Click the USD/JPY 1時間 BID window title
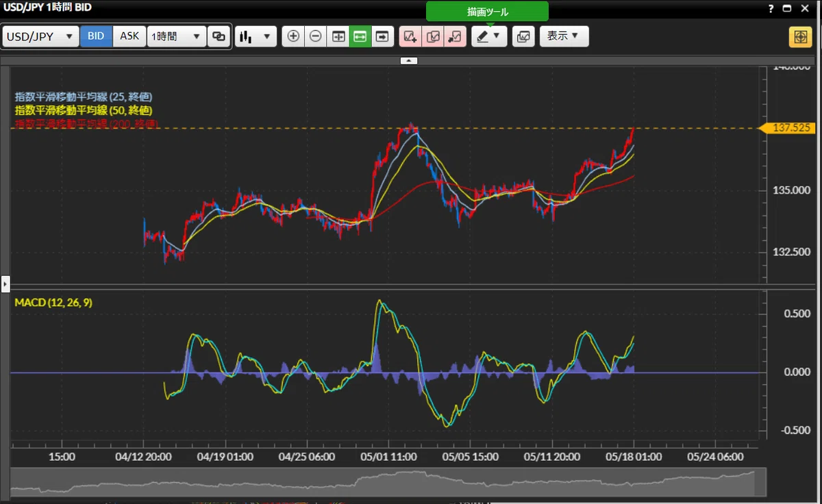 [47, 8]
